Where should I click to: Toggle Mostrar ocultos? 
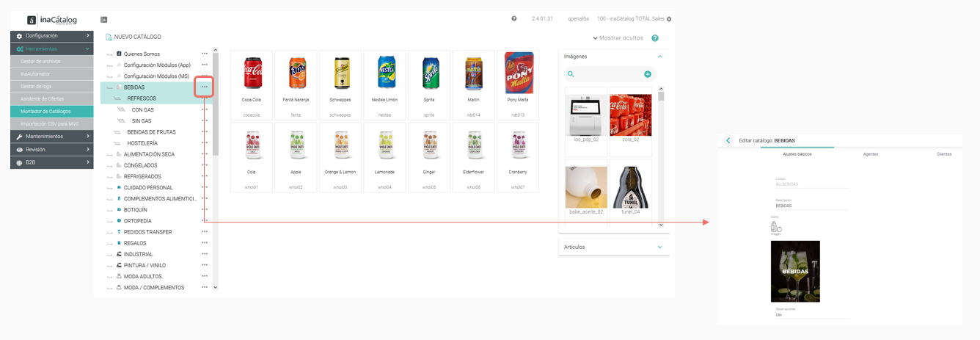[618, 38]
